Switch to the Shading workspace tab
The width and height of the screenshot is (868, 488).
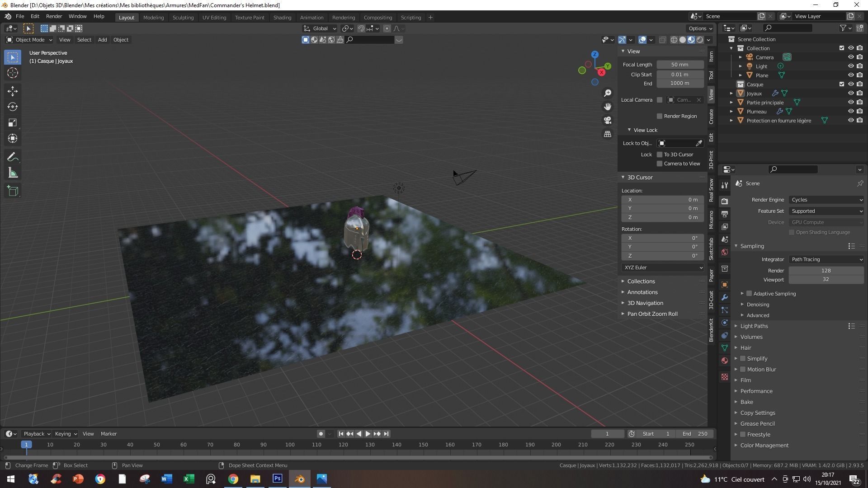click(282, 17)
